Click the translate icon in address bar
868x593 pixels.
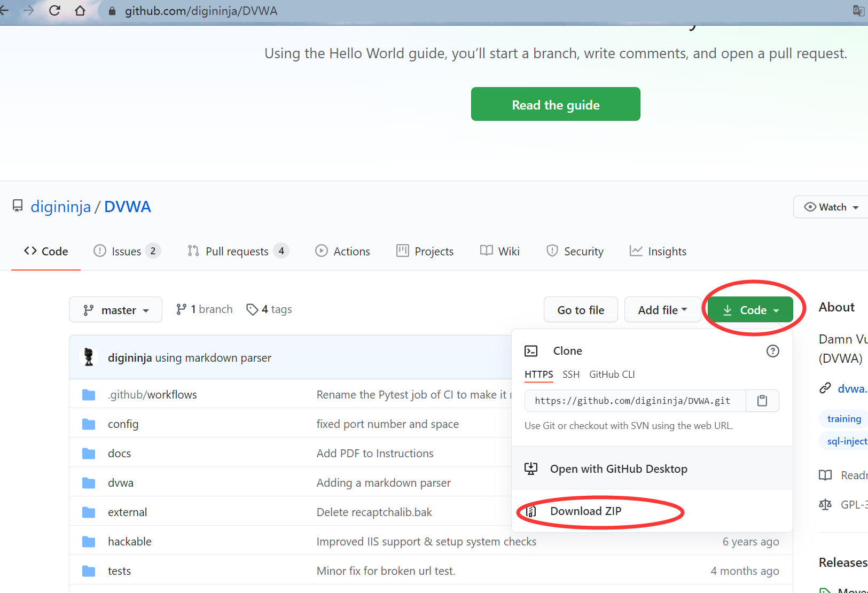858,11
